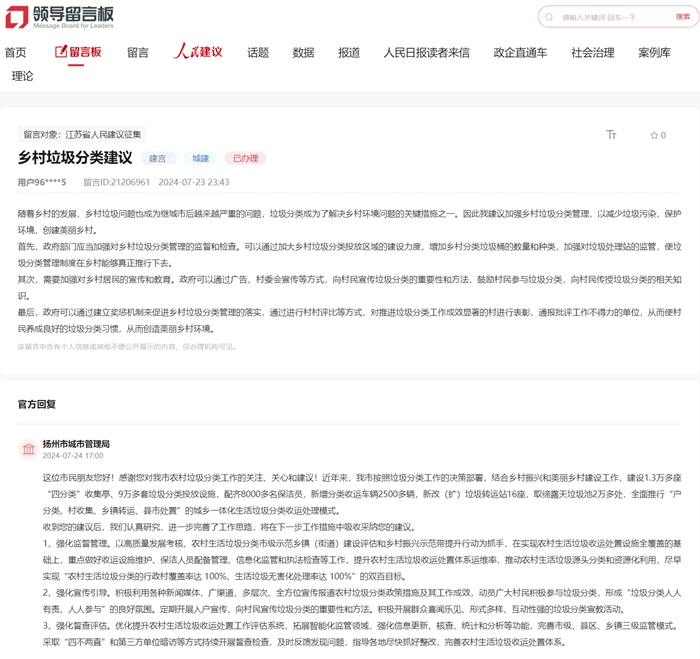Open the 政企直通车 nav item

[521, 53]
